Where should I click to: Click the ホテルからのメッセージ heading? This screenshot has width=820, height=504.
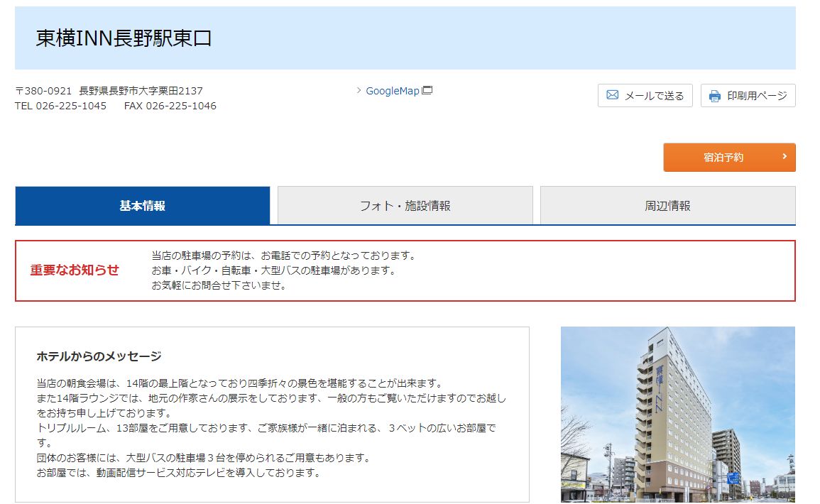tap(99, 356)
